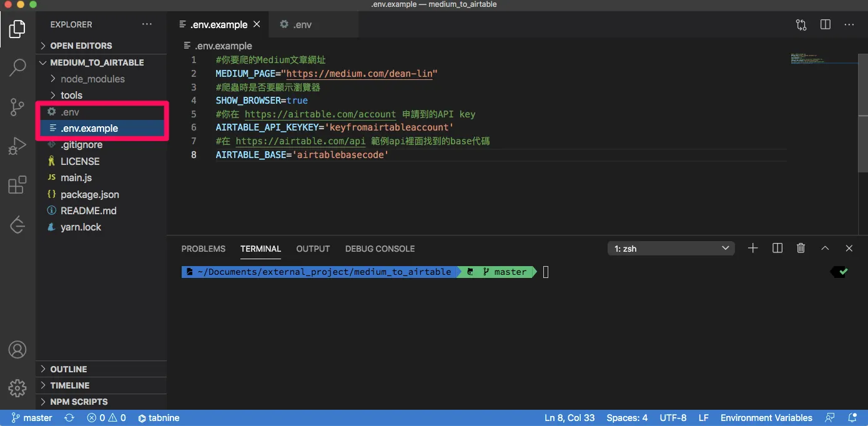The height and width of the screenshot is (426, 868).
Task: Expand the NPM SCRIPTS section
Action: click(101, 402)
